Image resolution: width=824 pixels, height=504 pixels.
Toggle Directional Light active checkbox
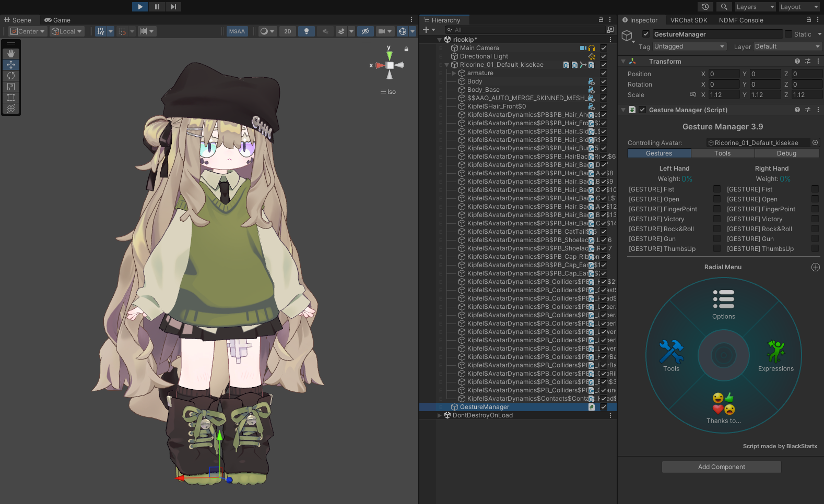[604, 56]
